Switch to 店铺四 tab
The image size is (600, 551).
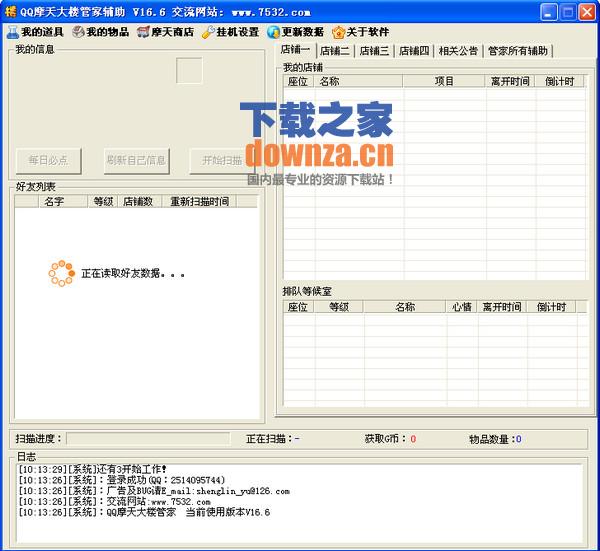(x=414, y=51)
